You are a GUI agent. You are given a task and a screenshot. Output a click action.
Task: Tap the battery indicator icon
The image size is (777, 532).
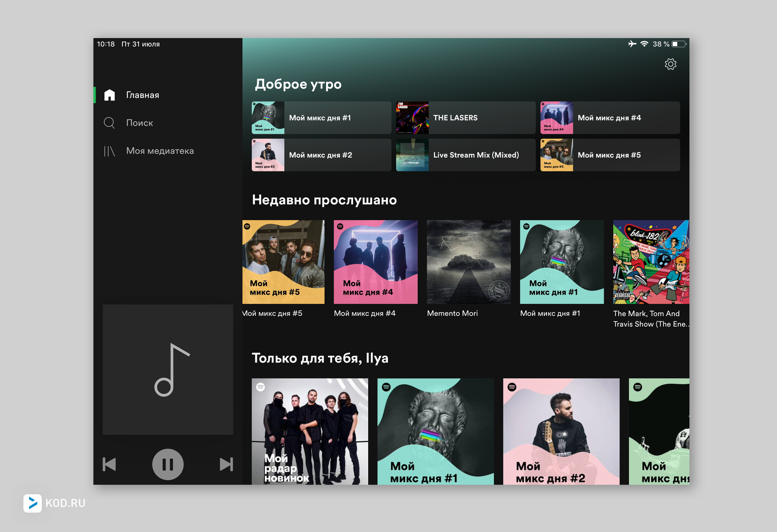point(679,44)
